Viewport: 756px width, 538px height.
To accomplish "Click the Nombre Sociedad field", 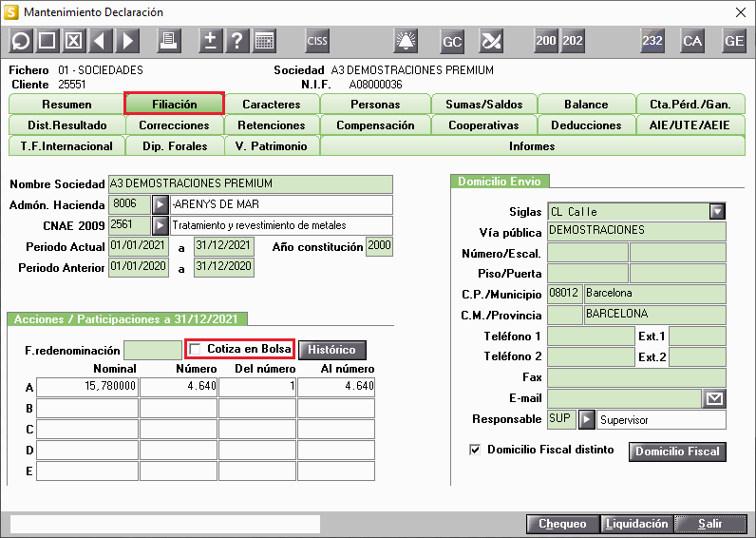I will tap(250, 183).
